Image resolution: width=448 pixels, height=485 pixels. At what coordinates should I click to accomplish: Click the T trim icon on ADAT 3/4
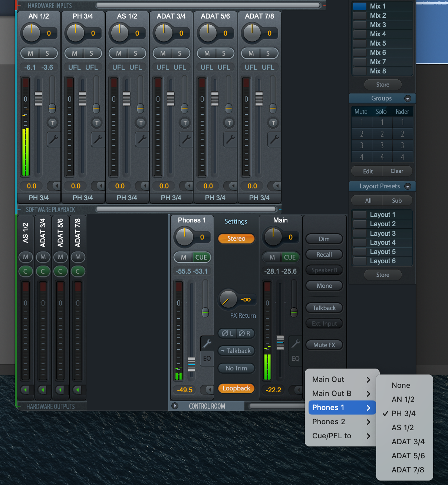[185, 123]
